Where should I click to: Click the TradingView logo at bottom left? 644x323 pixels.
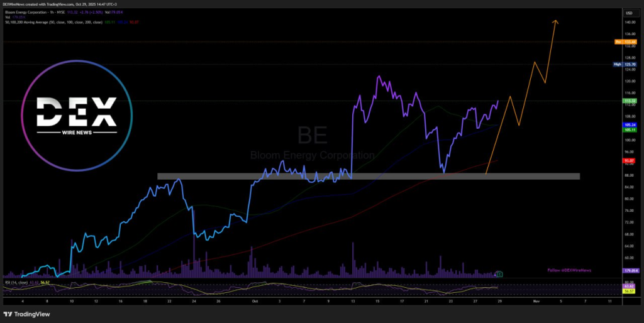(x=26, y=314)
